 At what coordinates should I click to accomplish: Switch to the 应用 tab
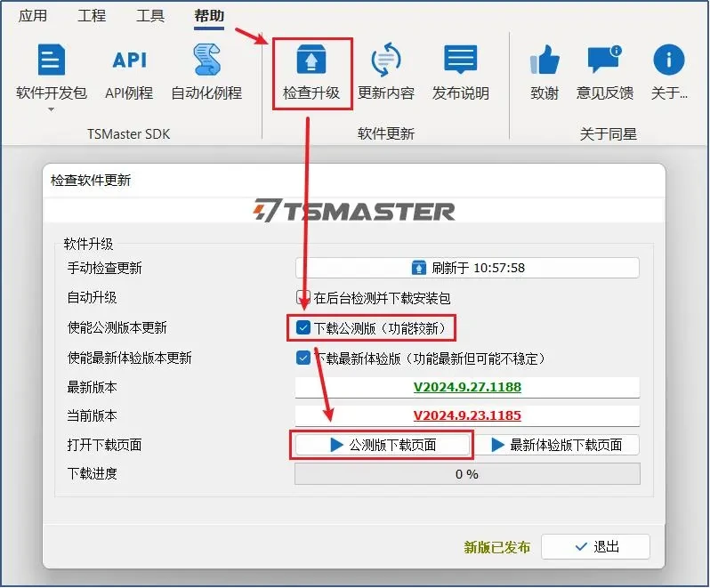click(33, 16)
